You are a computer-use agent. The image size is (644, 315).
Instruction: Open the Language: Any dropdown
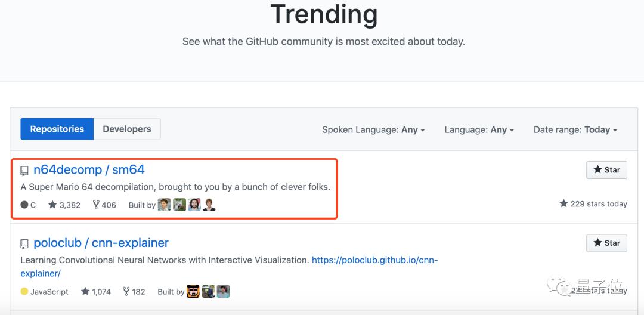479,130
